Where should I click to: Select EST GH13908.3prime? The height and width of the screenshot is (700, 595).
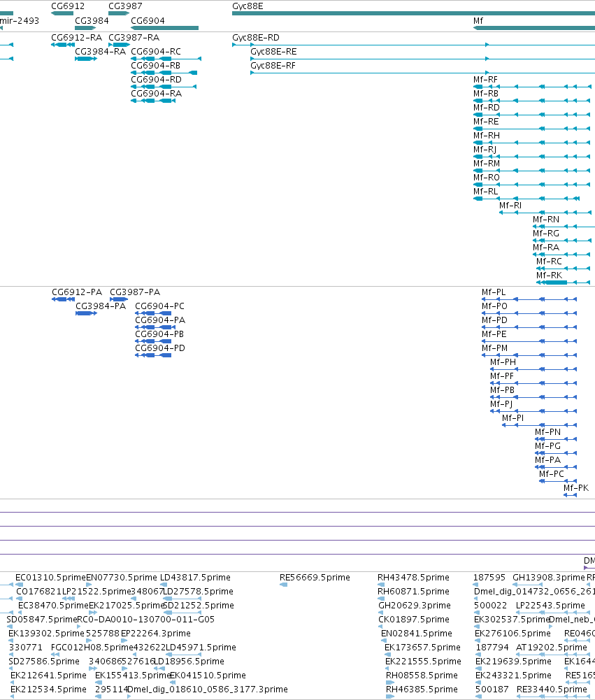549,578
